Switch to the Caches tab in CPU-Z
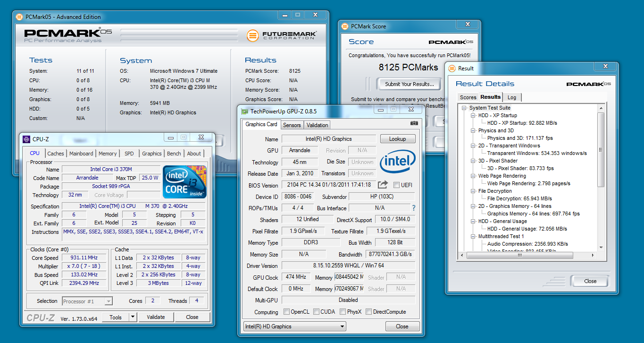The width and height of the screenshot is (644, 343). [x=56, y=154]
